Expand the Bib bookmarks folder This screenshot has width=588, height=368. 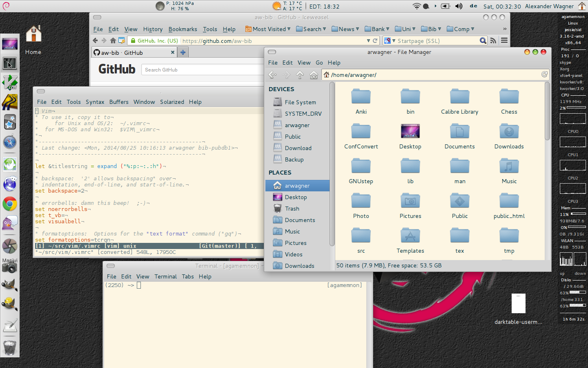[431, 29]
